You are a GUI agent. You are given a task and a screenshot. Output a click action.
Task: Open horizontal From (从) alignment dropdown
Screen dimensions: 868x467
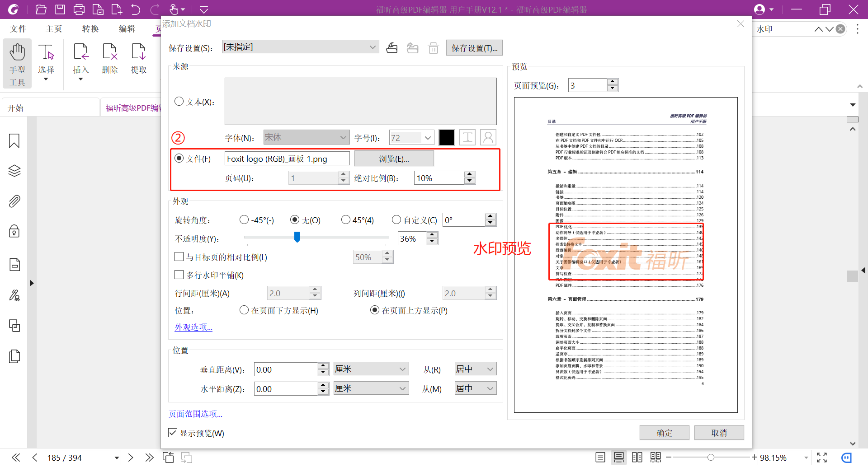pos(476,388)
